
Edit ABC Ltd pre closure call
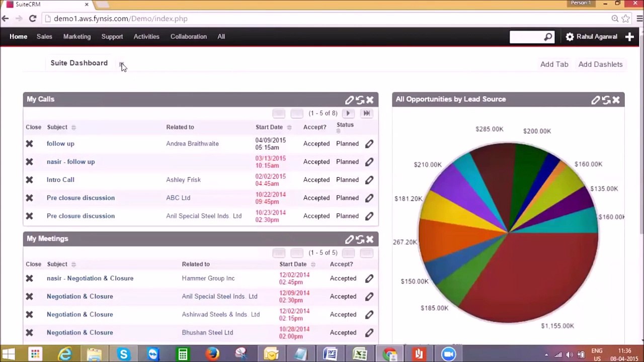(x=369, y=198)
